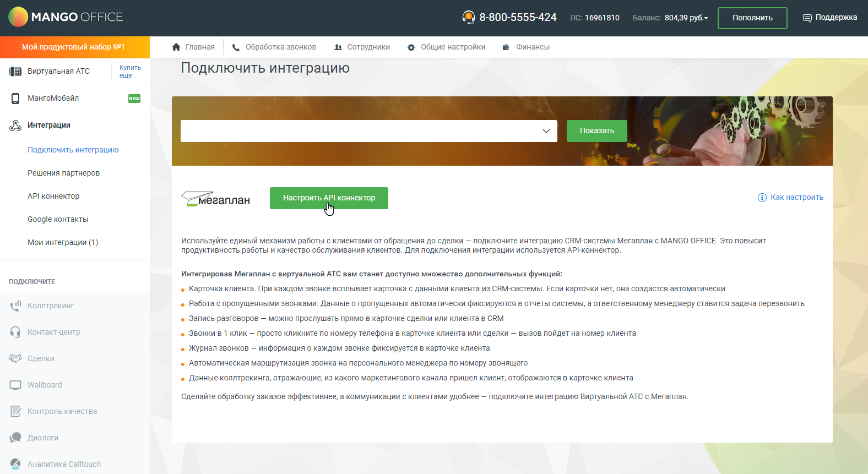Click the Поддержка chat icon
The image size is (868, 474).
tap(807, 18)
